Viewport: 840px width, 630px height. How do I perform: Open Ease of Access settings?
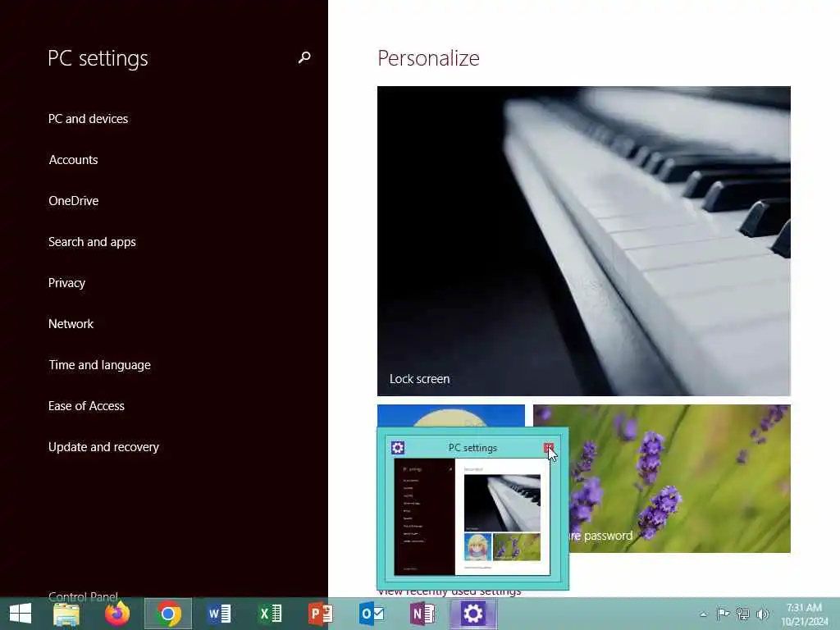(86, 406)
